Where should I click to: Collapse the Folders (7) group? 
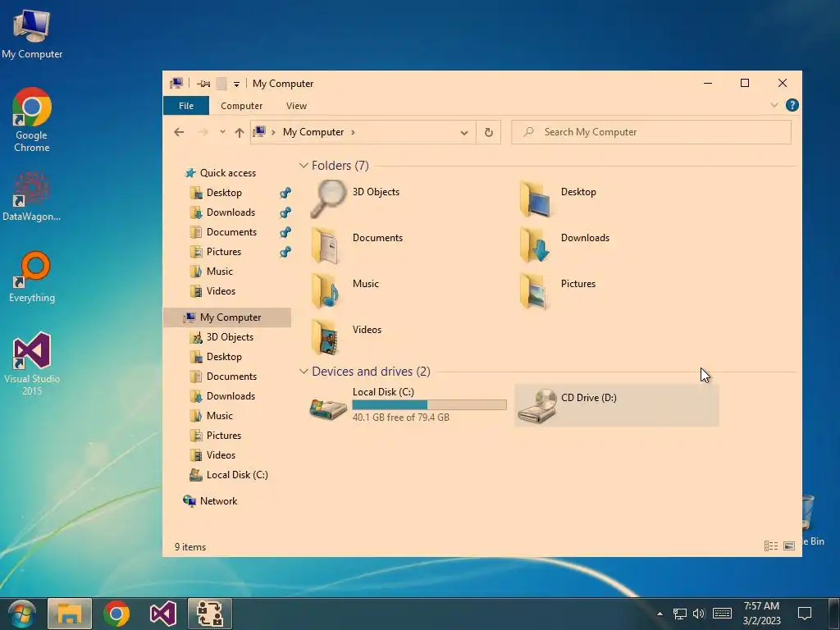tap(304, 166)
